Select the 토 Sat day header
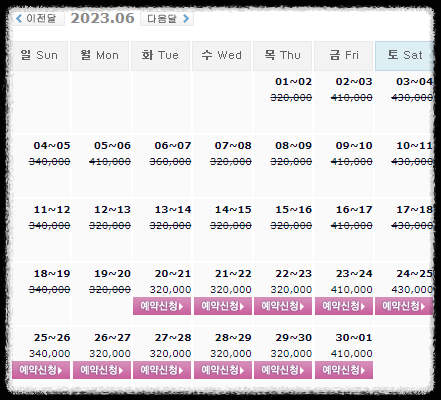Viewport: 441px width, 400px height. tap(404, 56)
